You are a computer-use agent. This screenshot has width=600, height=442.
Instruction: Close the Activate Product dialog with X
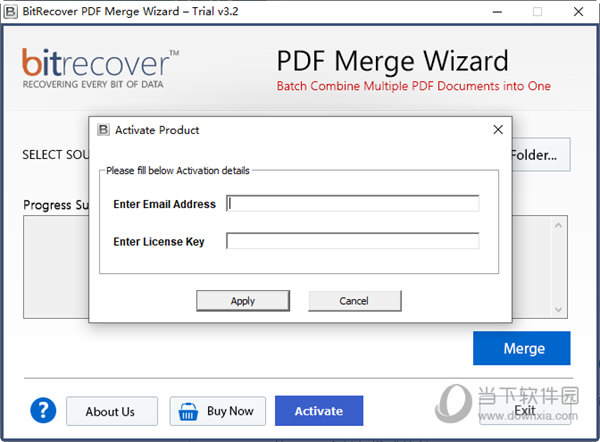(x=498, y=130)
